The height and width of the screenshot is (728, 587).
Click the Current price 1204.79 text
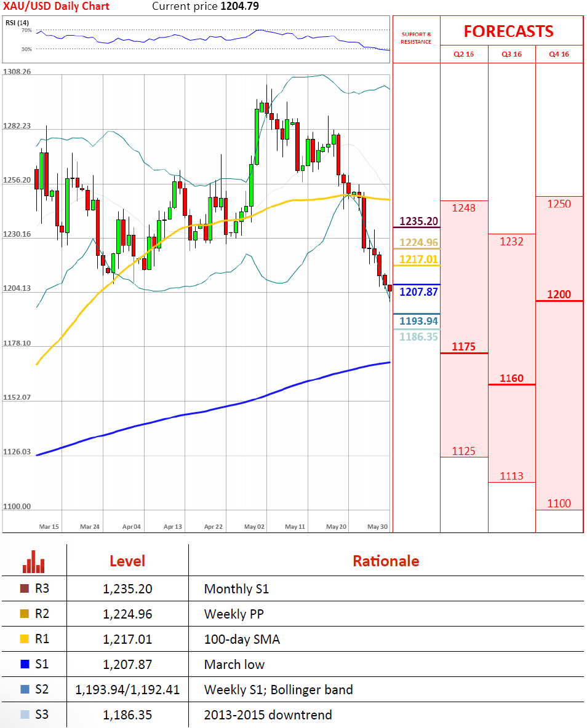pos(206,7)
